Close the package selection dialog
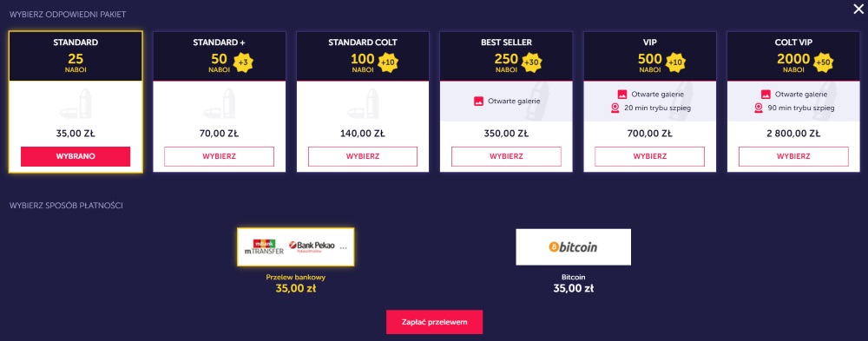 coord(858,9)
